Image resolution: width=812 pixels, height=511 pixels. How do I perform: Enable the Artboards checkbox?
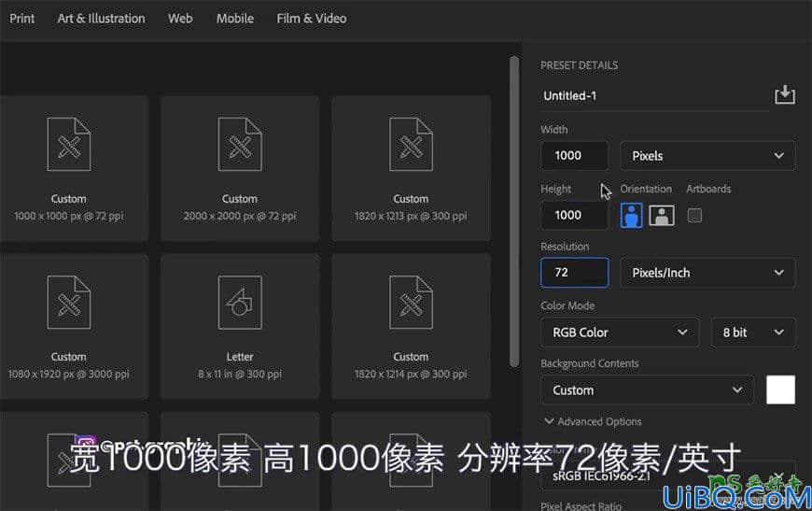pyautogui.click(x=694, y=215)
